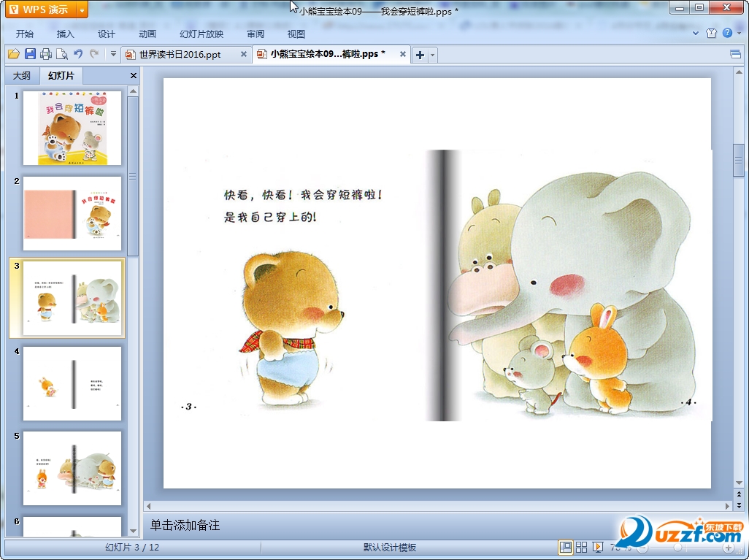Image resolution: width=749 pixels, height=560 pixels.
Task: Open print preview
Action: point(61,54)
